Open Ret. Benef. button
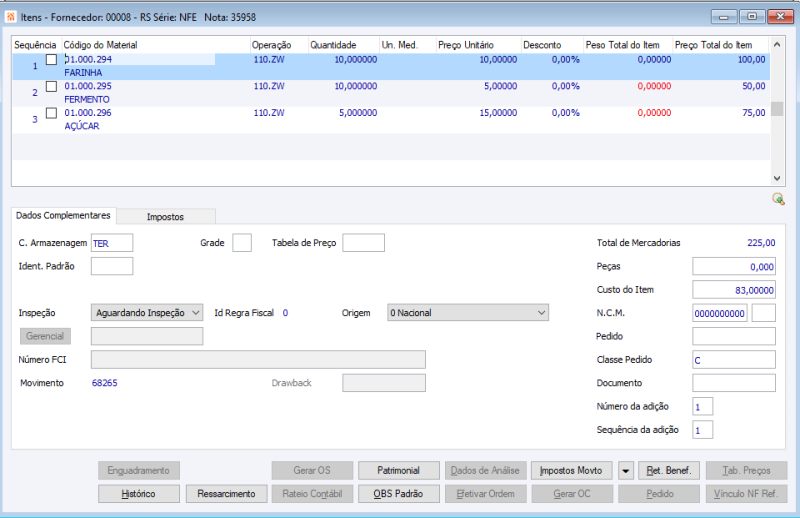Image resolution: width=800 pixels, height=518 pixels. point(669,470)
